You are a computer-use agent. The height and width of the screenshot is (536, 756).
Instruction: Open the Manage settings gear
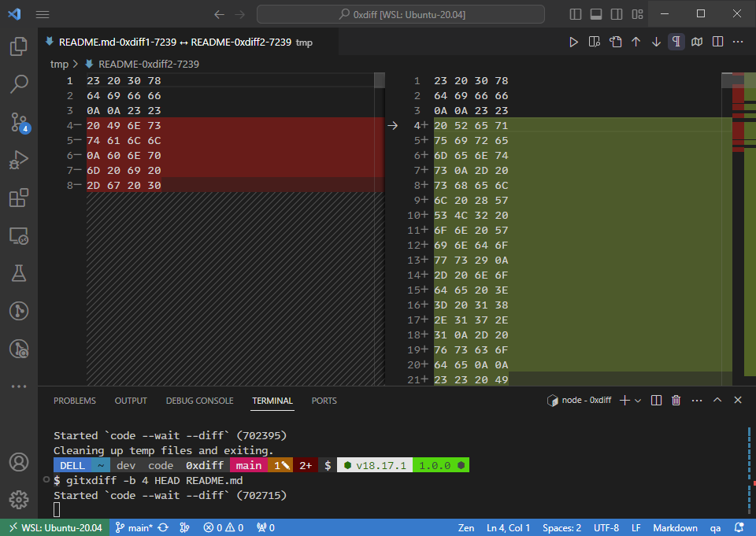pyautogui.click(x=19, y=499)
